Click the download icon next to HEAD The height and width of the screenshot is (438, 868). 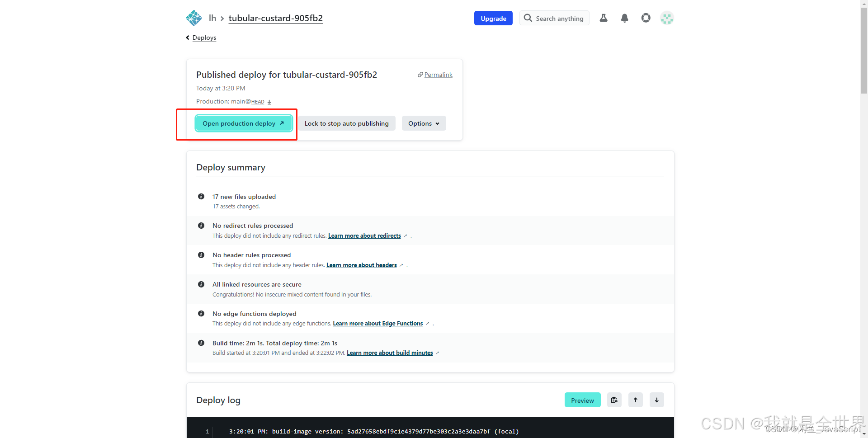click(x=269, y=102)
